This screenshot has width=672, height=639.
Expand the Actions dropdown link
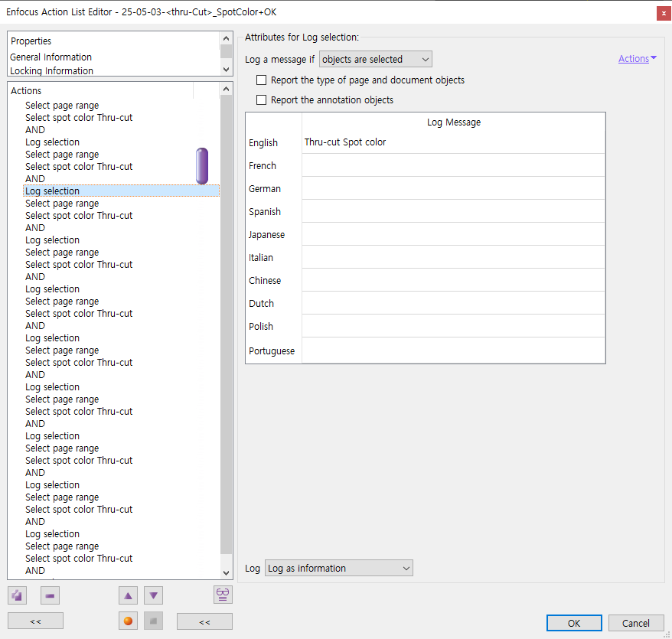point(637,59)
